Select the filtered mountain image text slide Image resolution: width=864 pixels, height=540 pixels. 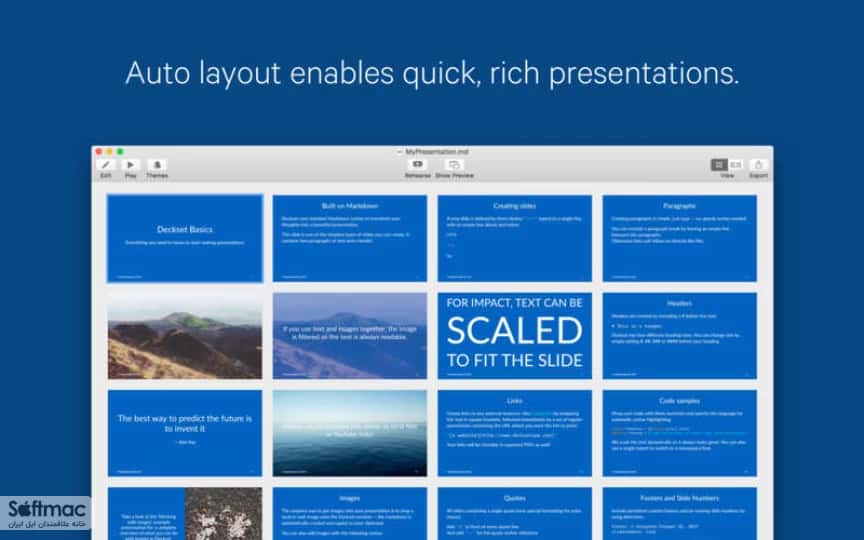[350, 336]
